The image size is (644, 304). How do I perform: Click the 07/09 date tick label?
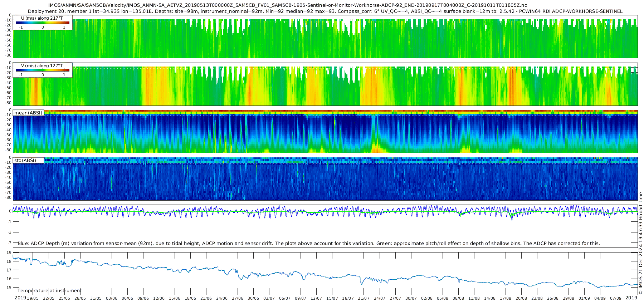click(x=616, y=298)
